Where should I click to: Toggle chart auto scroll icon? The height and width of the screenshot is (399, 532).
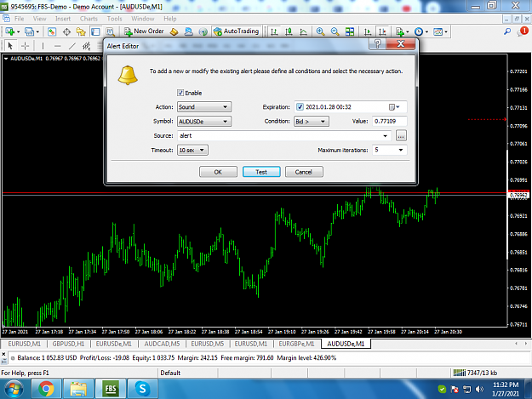(x=368, y=31)
